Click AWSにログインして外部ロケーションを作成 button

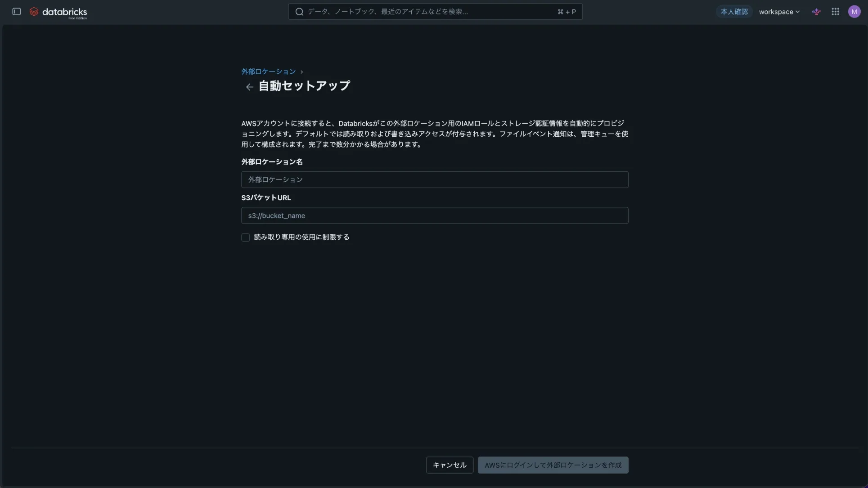pyautogui.click(x=553, y=465)
